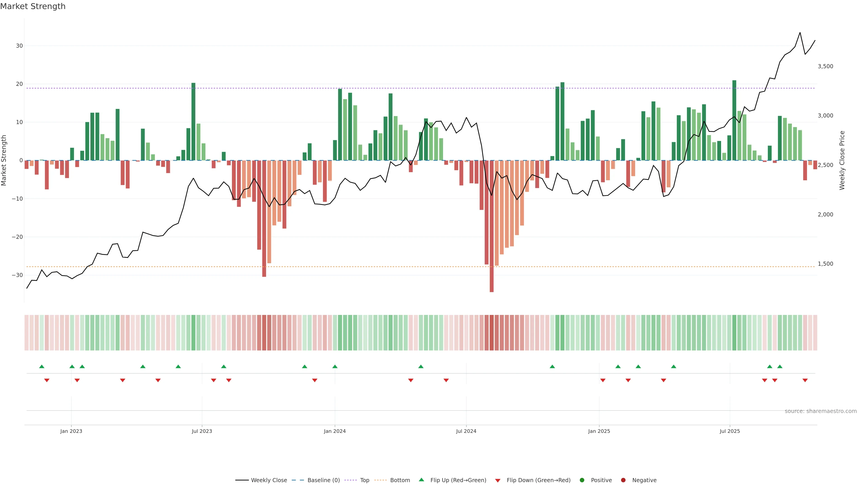Click the leftmost red flip-down triangle marker
This screenshot has width=868, height=488.
[47, 380]
